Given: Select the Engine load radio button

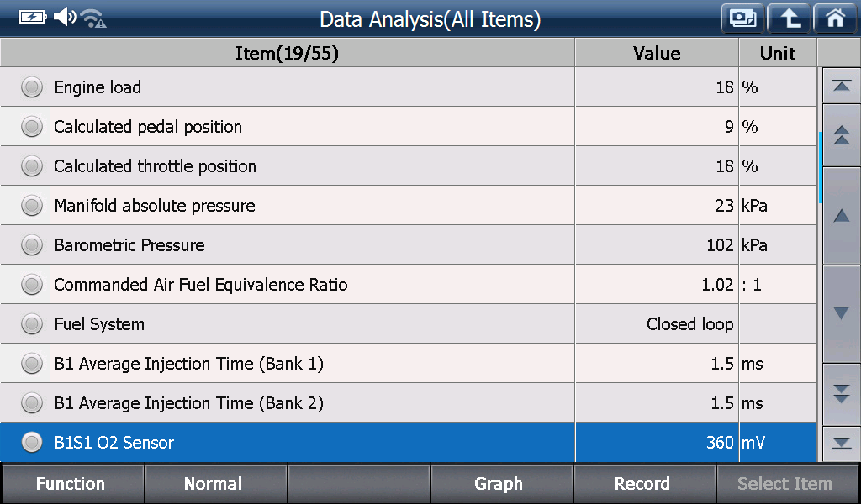Looking at the screenshot, I should (32, 87).
